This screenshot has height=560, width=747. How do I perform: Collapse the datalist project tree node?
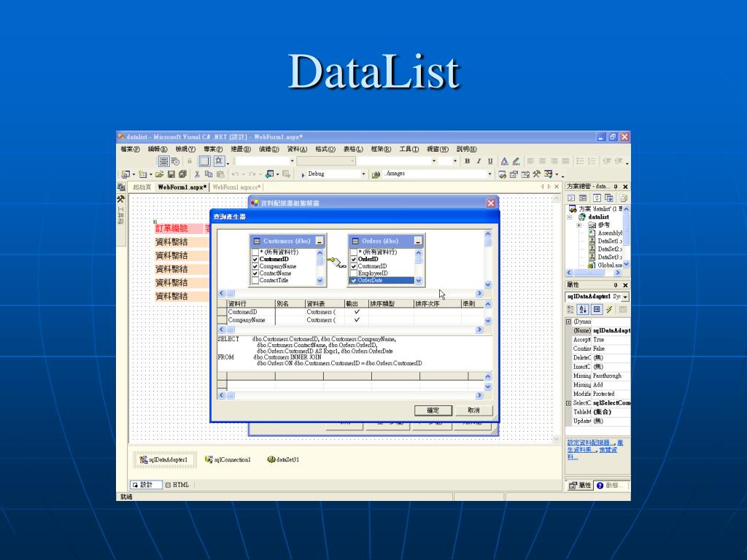(569, 217)
